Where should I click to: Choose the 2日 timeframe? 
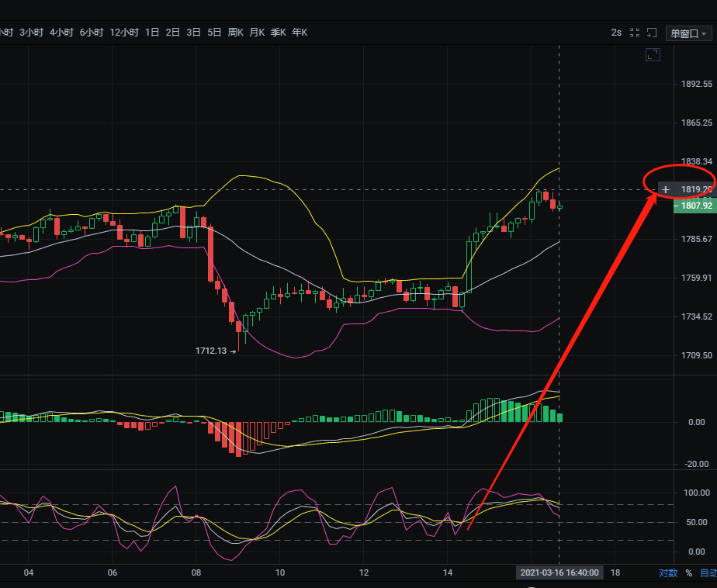[x=173, y=33]
